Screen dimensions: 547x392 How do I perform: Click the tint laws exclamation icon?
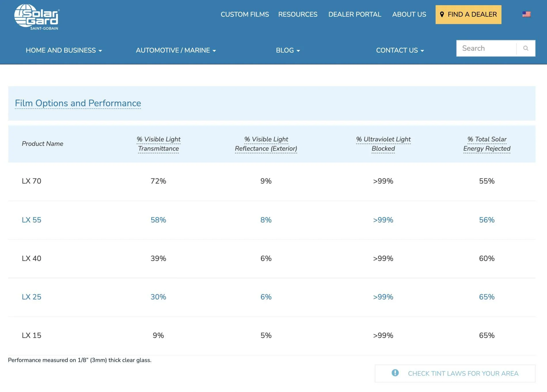[395, 373]
